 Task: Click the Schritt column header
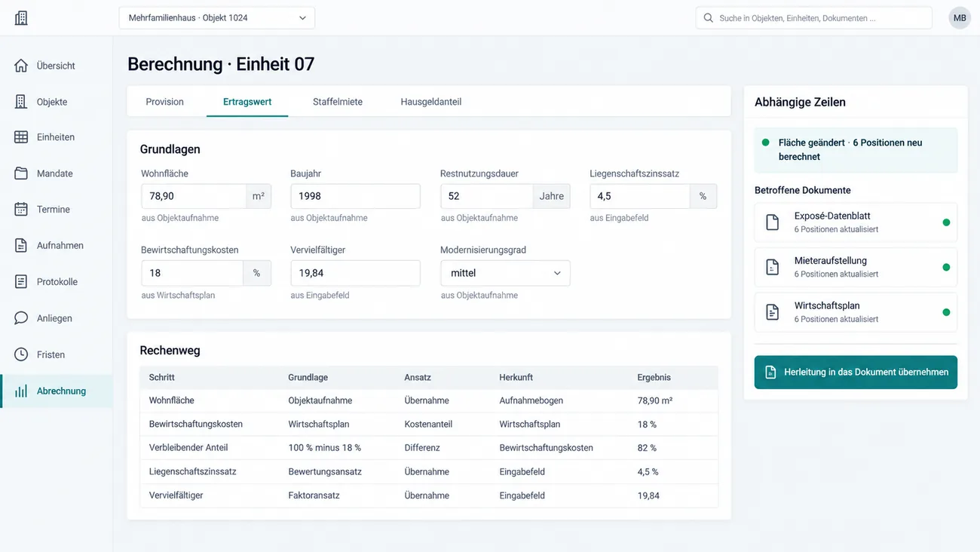click(x=162, y=377)
